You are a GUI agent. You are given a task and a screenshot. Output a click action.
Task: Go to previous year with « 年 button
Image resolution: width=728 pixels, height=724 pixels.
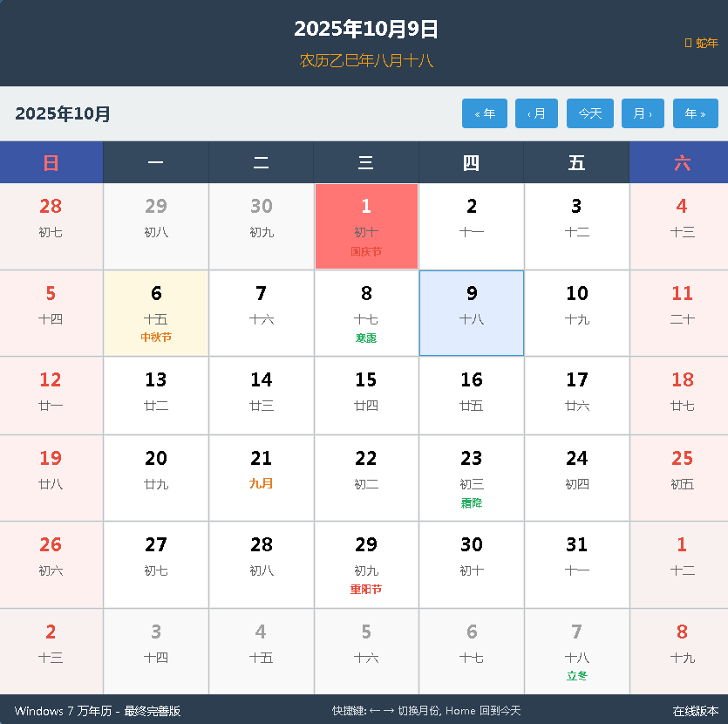485,113
